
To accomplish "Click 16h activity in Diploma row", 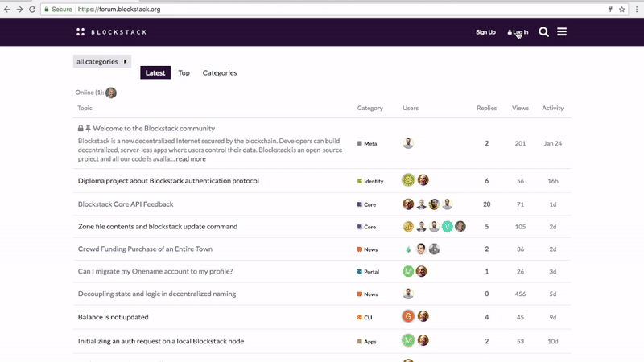I will (x=553, y=181).
